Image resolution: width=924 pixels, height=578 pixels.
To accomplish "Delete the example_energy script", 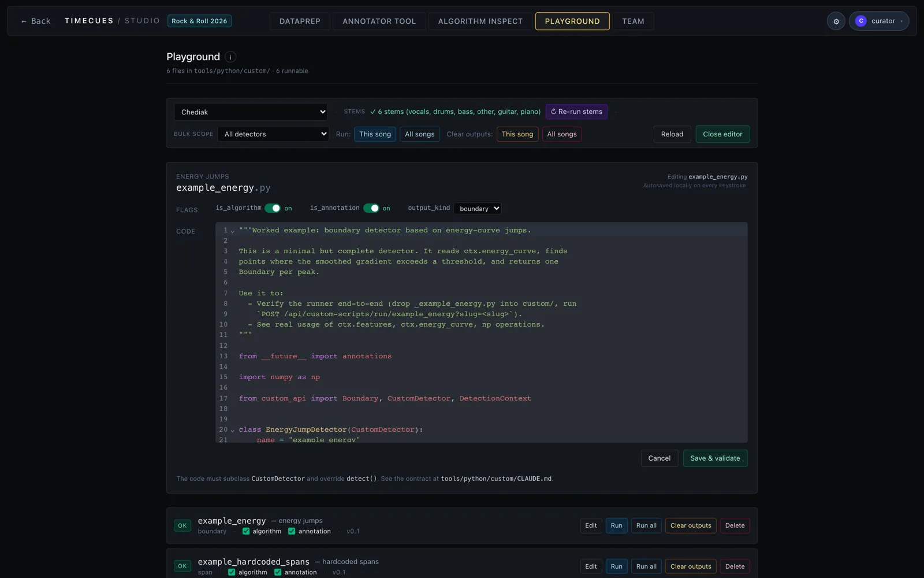I will point(735,525).
